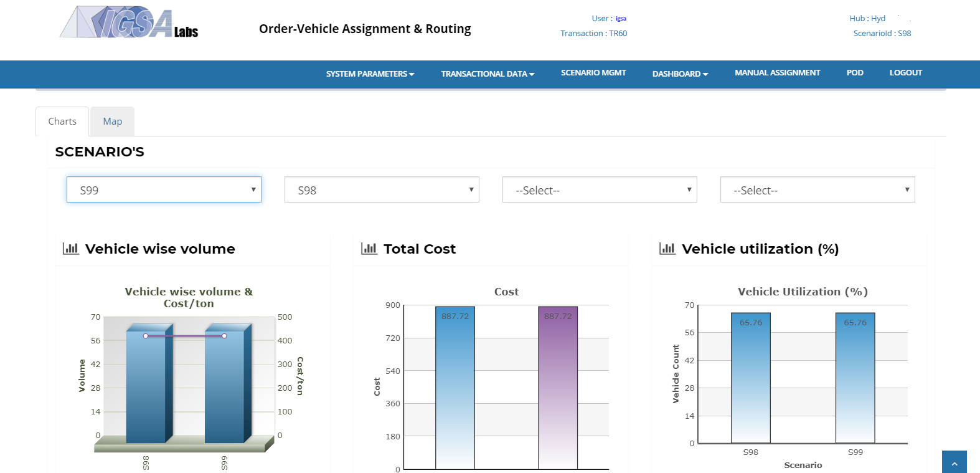Click the Transaction : TR60 text
This screenshot has width=980, height=473.
point(593,34)
